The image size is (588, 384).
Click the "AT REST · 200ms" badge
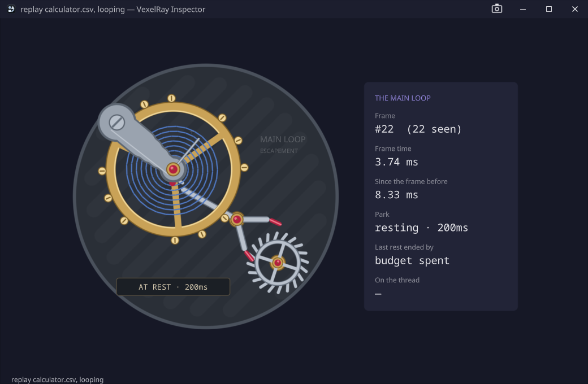click(173, 287)
